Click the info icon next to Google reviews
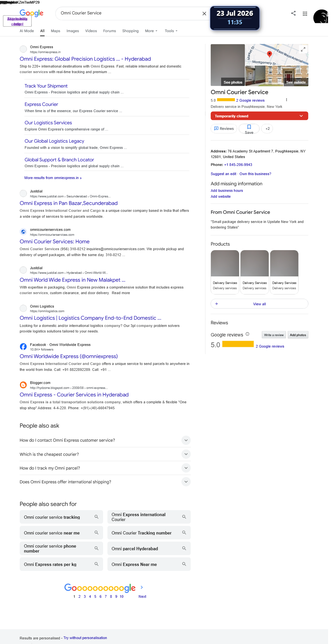This screenshot has height=644, width=332. [247, 334]
